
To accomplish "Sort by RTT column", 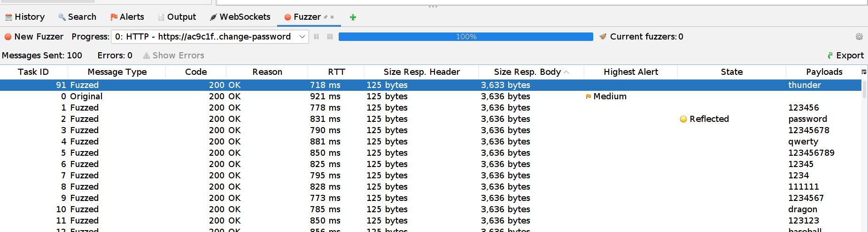I will pos(336,72).
